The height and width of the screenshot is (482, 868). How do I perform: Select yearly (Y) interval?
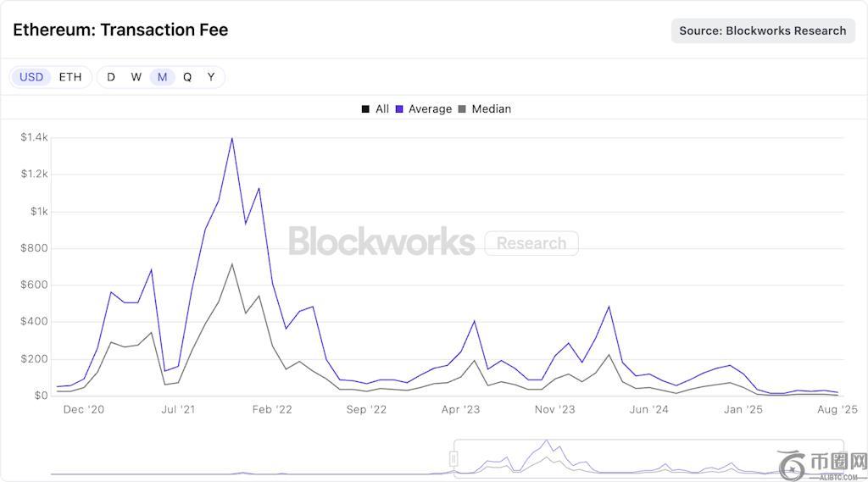(211, 77)
